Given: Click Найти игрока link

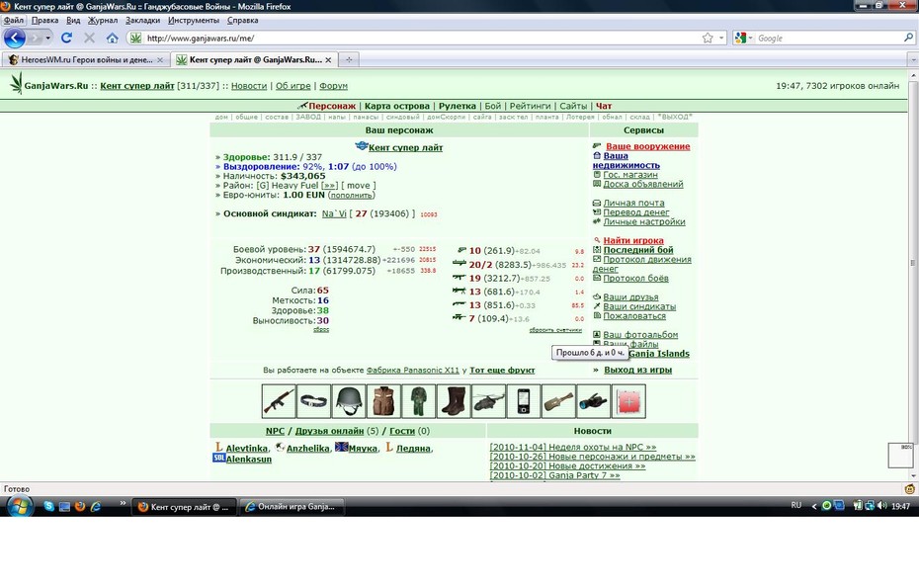Looking at the screenshot, I should point(633,240).
